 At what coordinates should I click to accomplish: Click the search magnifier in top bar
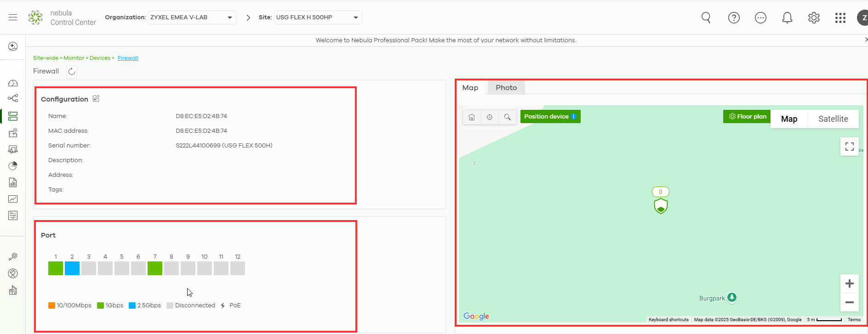point(706,18)
